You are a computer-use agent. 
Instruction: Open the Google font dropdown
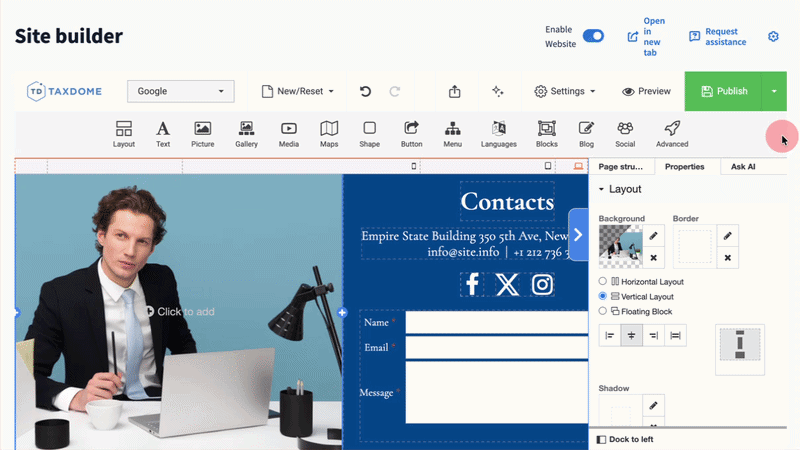tap(181, 91)
